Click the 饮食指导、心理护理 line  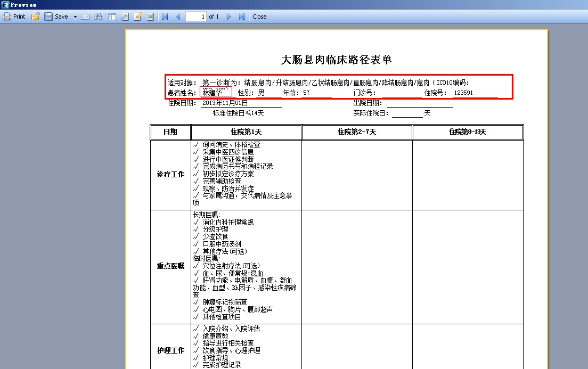pos(226,350)
